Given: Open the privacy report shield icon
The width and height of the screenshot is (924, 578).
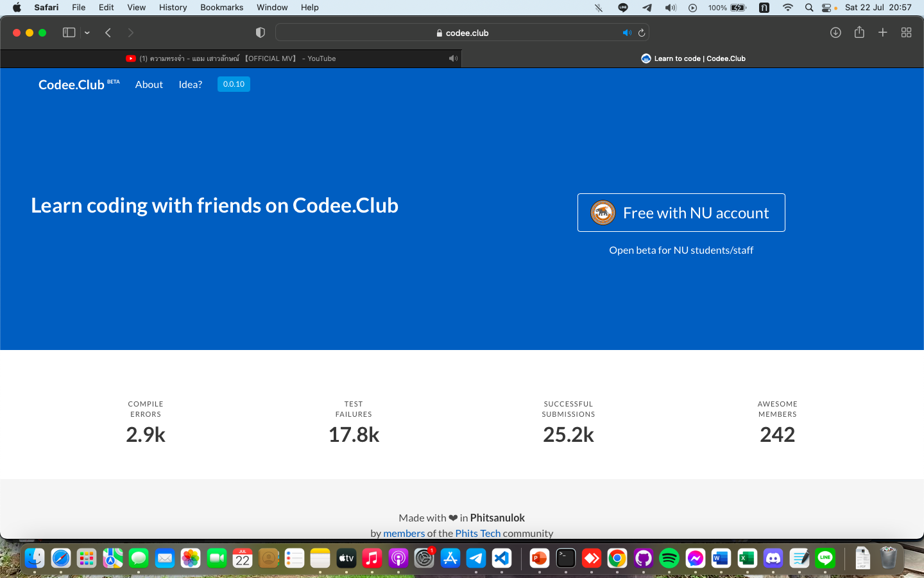Looking at the screenshot, I should coord(260,33).
